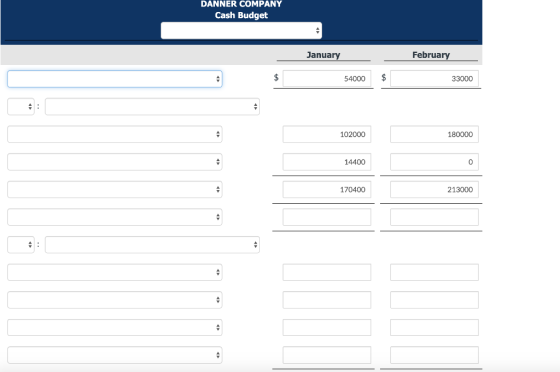Select the February field containing 180000
Image resolution: width=560 pixels, height=372 pixels.
click(434, 134)
